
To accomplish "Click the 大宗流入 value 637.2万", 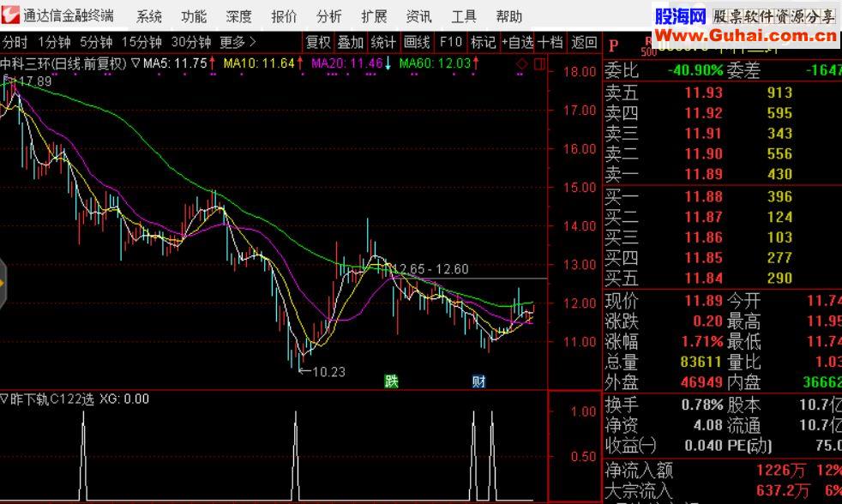I will [x=783, y=490].
